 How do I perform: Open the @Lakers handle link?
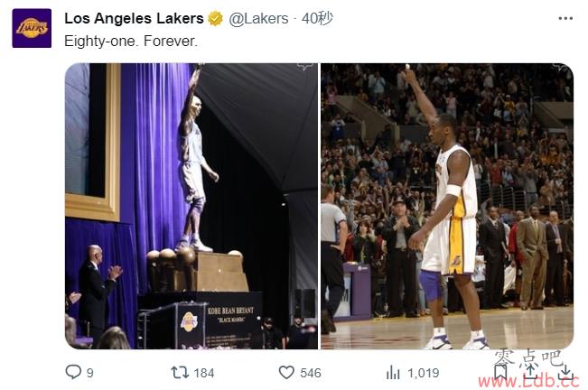258,18
